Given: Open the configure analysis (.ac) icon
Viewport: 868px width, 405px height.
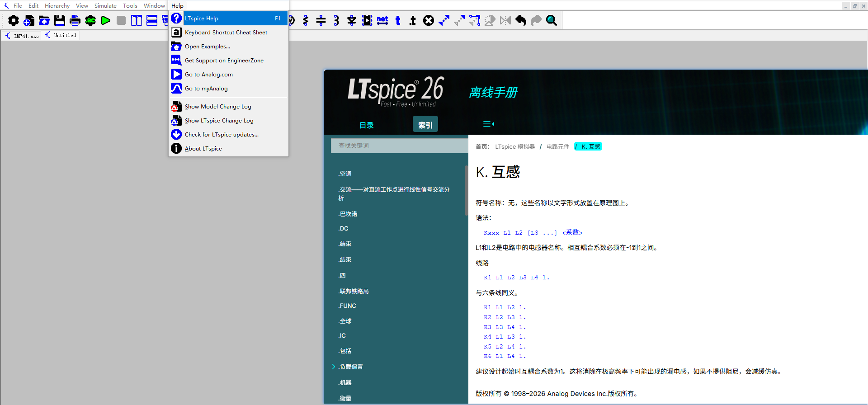Looking at the screenshot, I should [x=90, y=20].
